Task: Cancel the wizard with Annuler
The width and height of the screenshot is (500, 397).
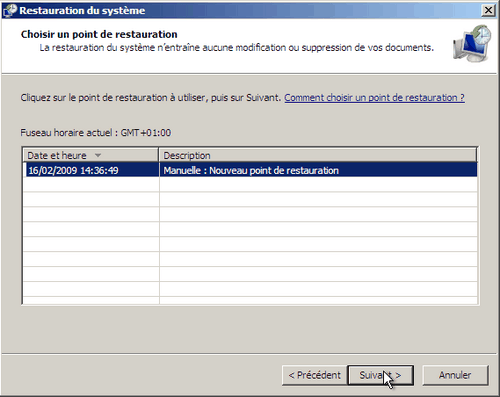Action: 455,375
